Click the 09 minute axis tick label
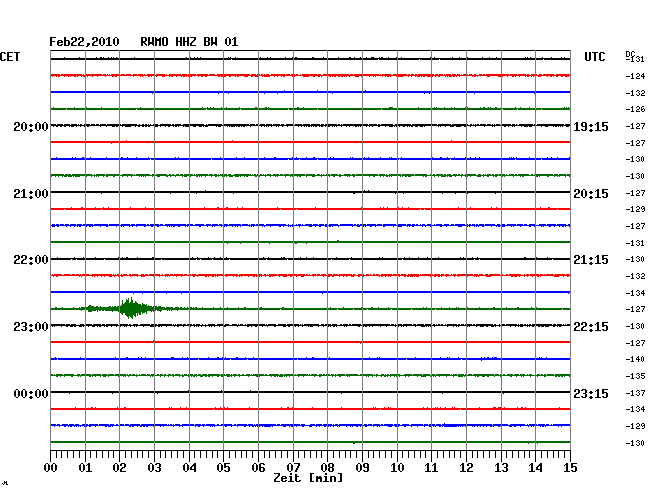650x494 pixels. tap(362, 467)
